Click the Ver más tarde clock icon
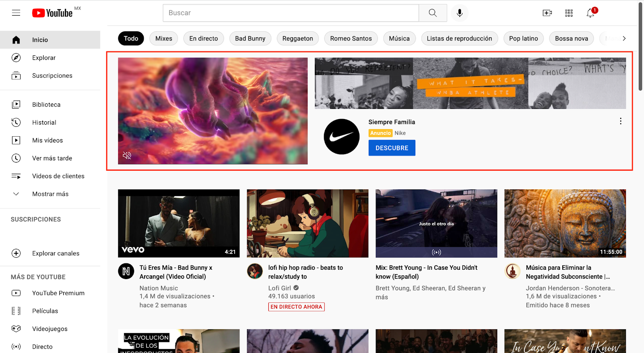This screenshot has width=644, height=353. 16,158
